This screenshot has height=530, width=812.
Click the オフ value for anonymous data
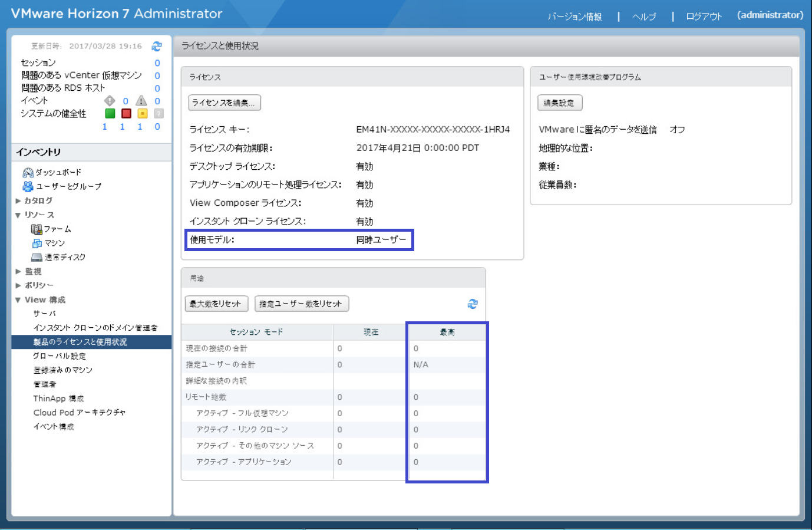(x=677, y=130)
